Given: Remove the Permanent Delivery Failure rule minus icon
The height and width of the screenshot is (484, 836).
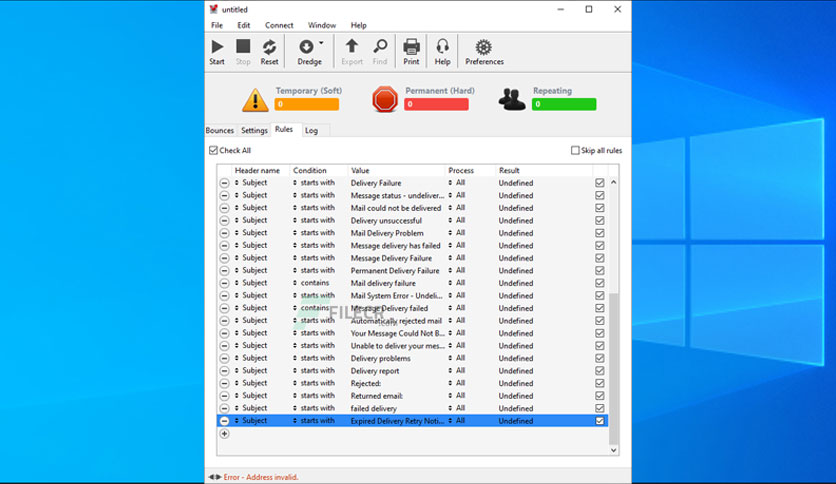Looking at the screenshot, I should (224, 270).
